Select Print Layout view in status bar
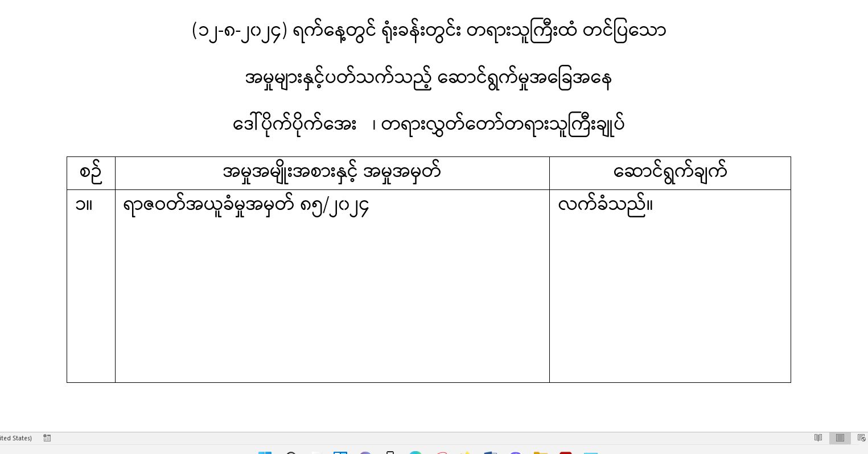Image resolution: width=868 pixels, height=454 pixels. tap(840, 438)
